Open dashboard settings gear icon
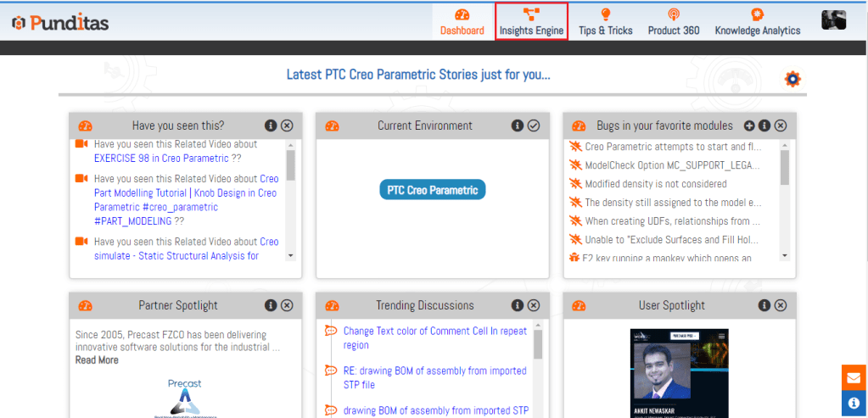Viewport: 868px width, 418px height. (792, 80)
